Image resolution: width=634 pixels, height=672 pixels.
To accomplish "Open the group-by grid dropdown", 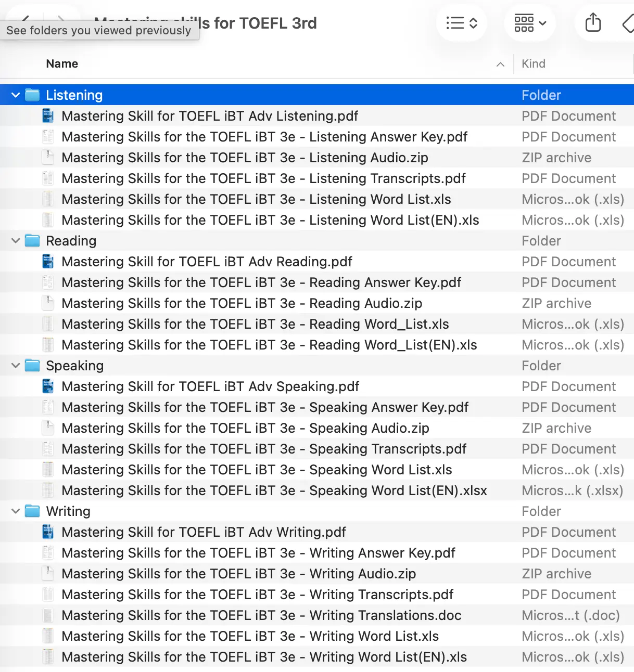I will [530, 23].
